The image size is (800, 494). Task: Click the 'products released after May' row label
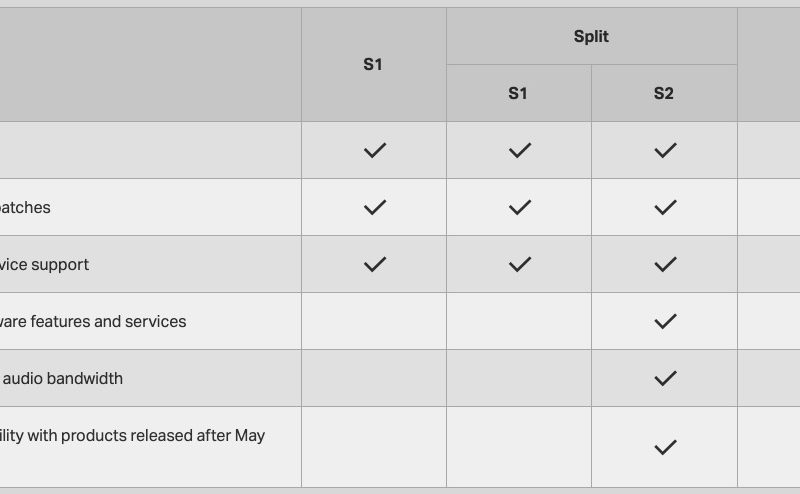132,436
